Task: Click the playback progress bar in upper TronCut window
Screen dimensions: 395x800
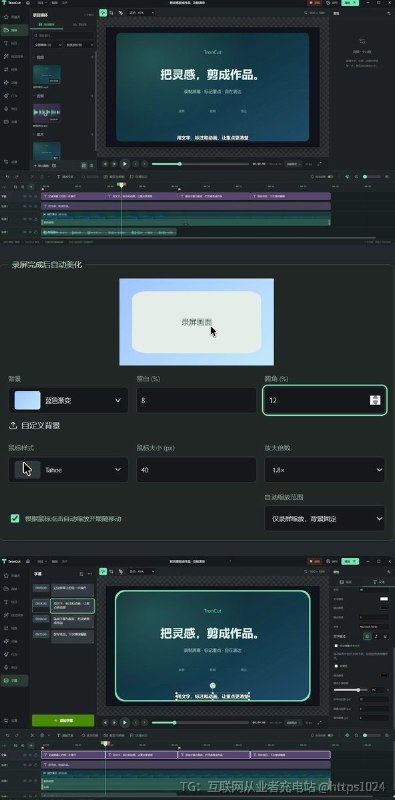Action: [200, 164]
